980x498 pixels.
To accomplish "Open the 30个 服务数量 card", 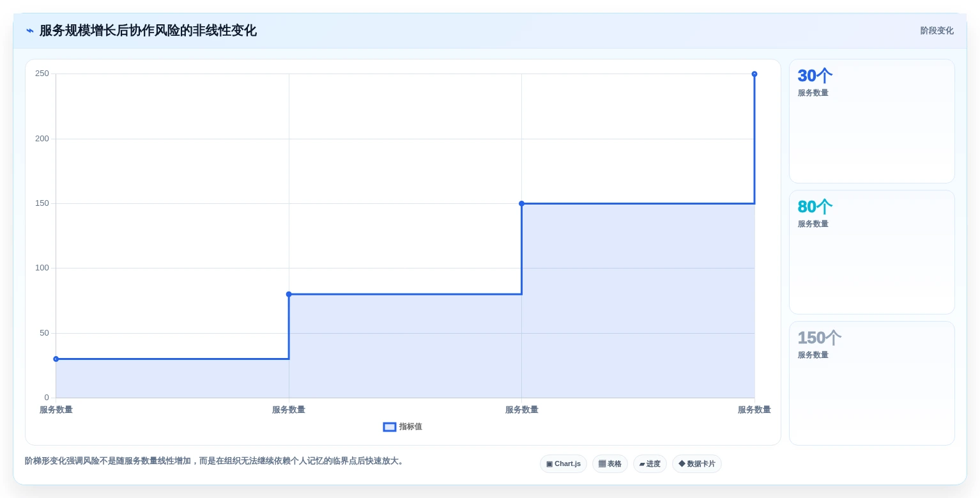I will click(x=872, y=121).
